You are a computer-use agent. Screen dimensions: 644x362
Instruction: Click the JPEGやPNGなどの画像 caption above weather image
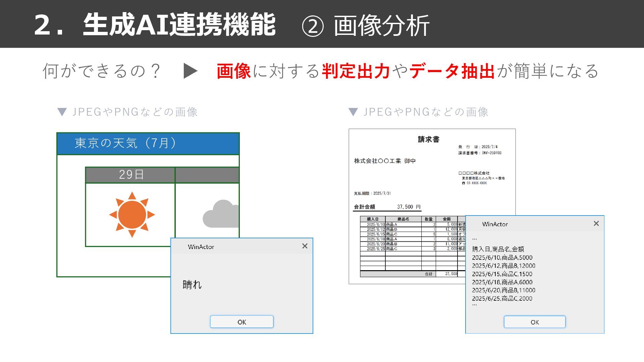coord(135,112)
